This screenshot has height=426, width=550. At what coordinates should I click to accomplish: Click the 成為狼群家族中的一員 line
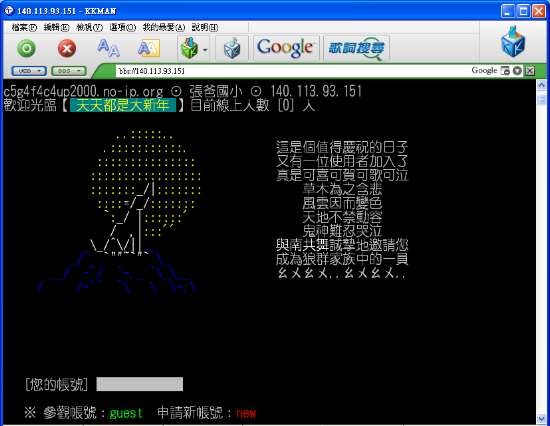pyautogui.click(x=342, y=259)
